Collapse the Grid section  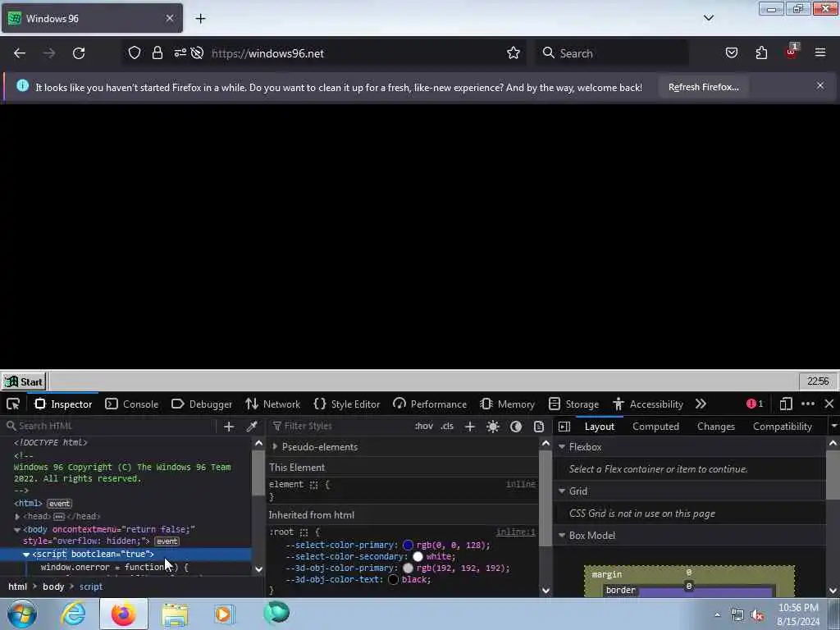pos(562,491)
